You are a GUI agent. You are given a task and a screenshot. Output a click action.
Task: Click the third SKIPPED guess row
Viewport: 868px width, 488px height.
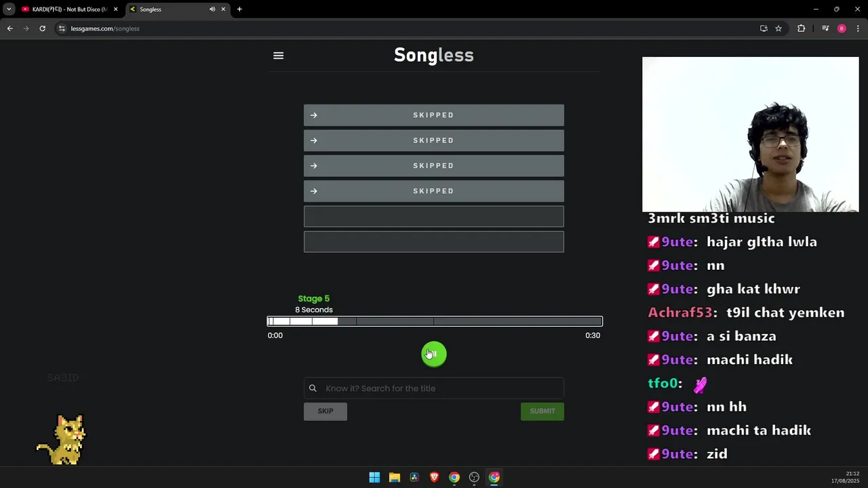coord(434,165)
